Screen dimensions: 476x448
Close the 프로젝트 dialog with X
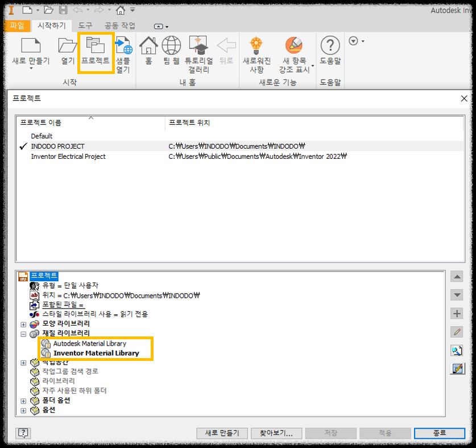tap(464, 98)
